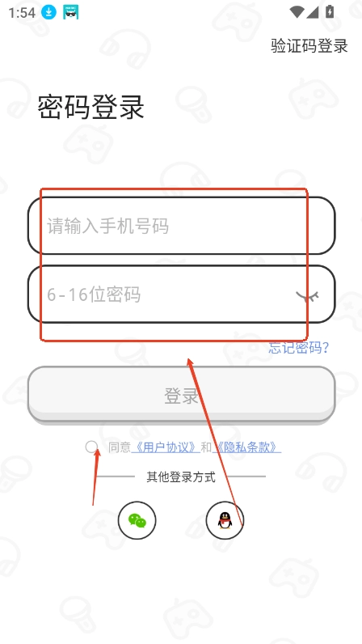Click the grey 登录 button

181,394
